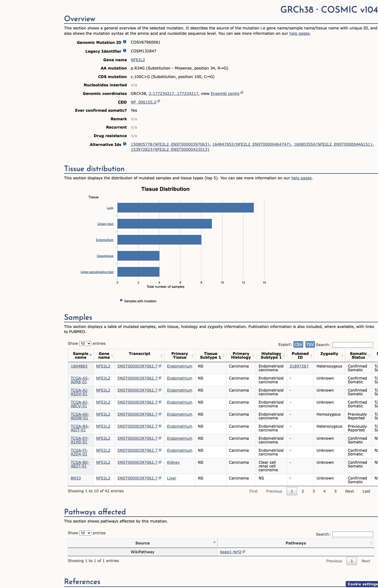The height and width of the screenshot is (588, 378).
Task: Open the Kidney primary tissue link
Action: [173, 462]
